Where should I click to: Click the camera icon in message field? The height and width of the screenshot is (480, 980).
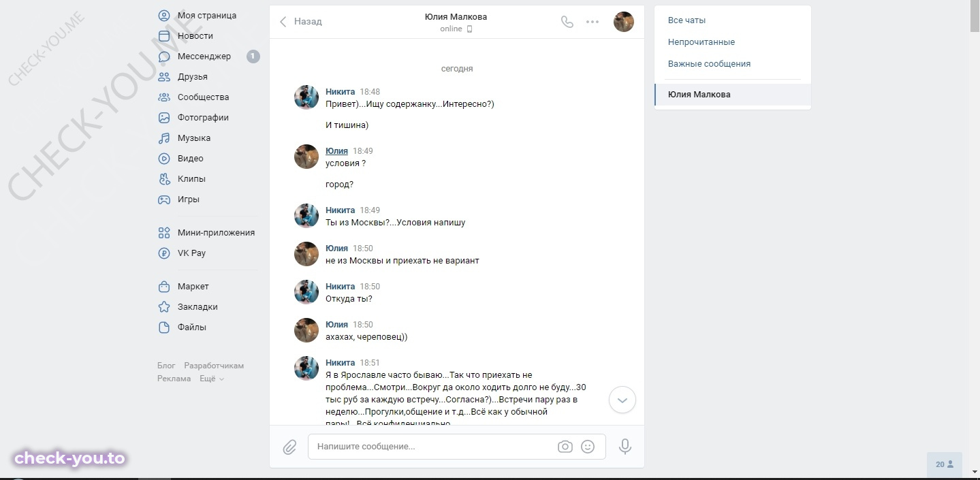565,447
